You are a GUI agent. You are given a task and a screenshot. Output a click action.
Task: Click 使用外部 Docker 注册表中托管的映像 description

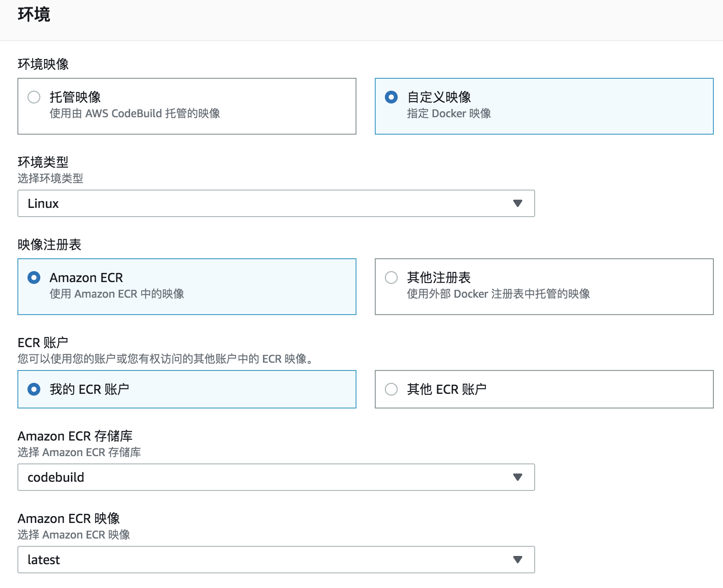pos(498,294)
